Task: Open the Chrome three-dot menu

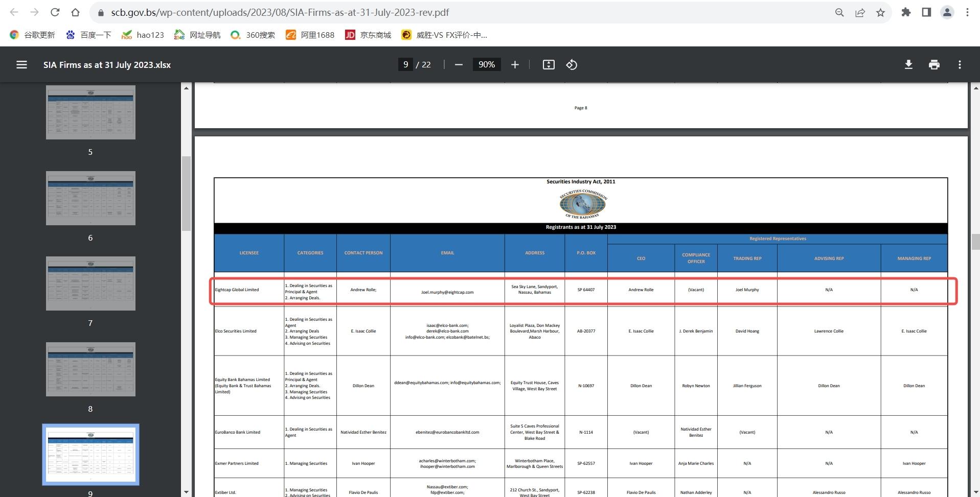Action: click(967, 12)
